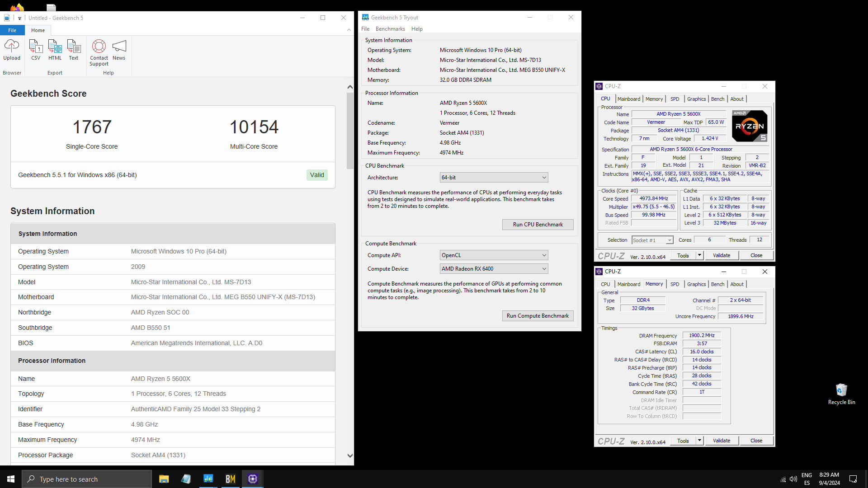868x488 pixels.
Task: Open the notification center icon
Action: [x=853, y=479]
